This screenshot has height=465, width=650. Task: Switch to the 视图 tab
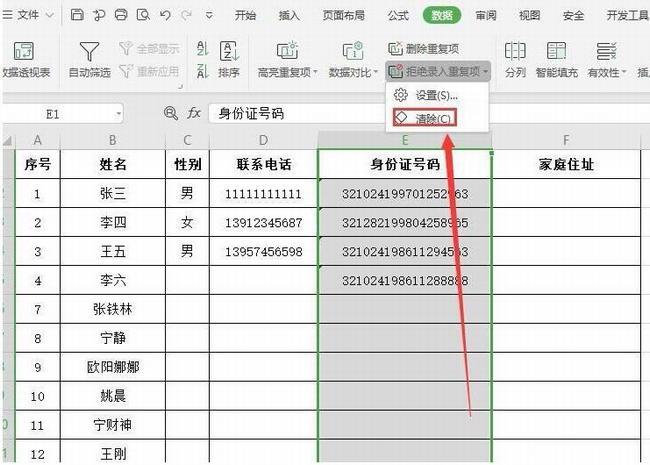pyautogui.click(x=529, y=16)
